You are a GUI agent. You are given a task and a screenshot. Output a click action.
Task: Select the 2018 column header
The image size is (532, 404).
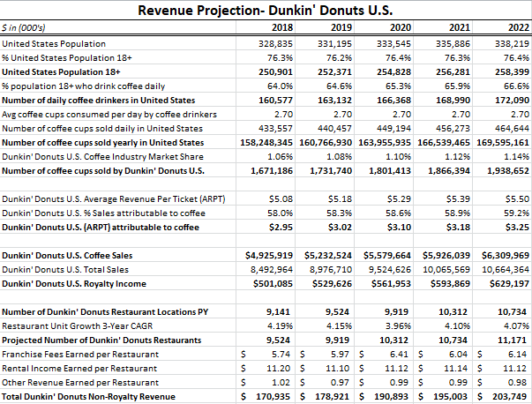[x=282, y=27]
